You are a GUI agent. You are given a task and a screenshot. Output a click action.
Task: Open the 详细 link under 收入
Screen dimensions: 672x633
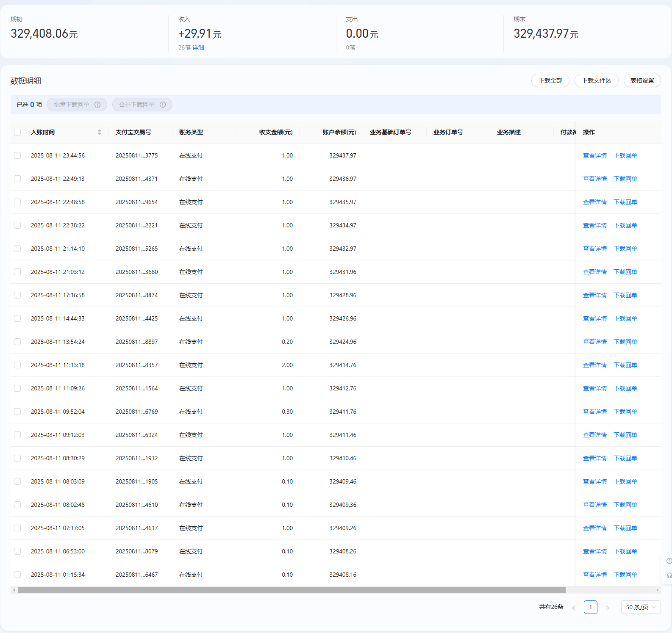[x=198, y=47]
